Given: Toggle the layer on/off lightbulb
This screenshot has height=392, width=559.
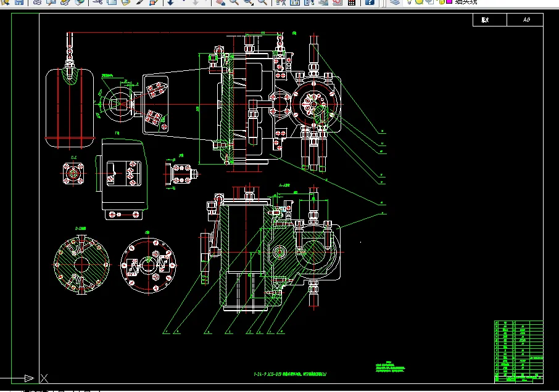Looking at the screenshot, I should click(410, 2).
